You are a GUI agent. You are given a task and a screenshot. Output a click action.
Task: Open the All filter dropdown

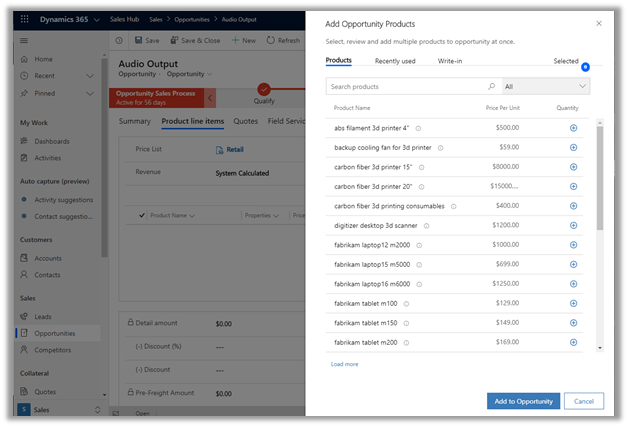pos(545,87)
